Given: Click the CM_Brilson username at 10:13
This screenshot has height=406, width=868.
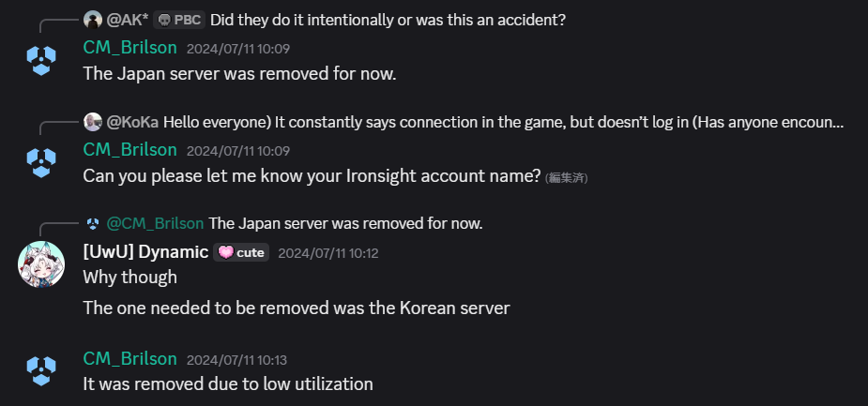Looking at the screenshot, I should 130,358.
